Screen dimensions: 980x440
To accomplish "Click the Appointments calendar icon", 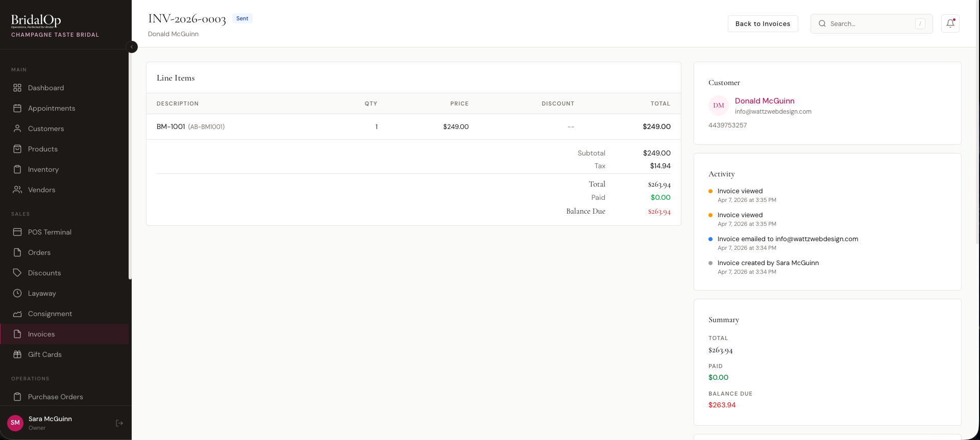I will tap(17, 108).
